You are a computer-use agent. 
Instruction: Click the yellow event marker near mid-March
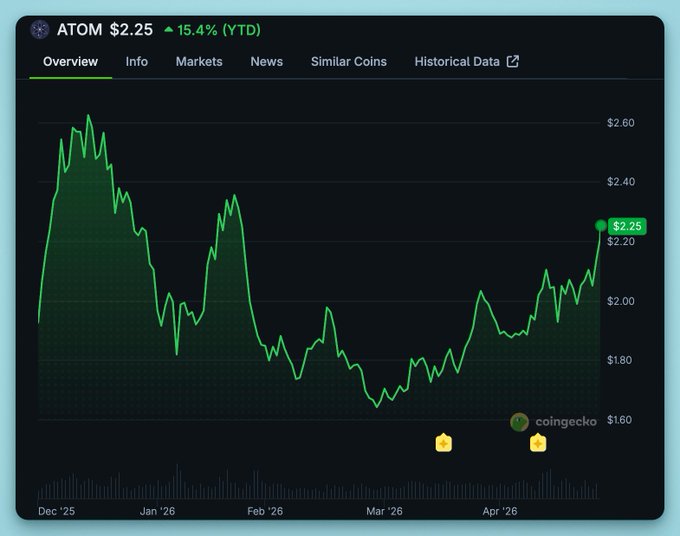(x=444, y=443)
